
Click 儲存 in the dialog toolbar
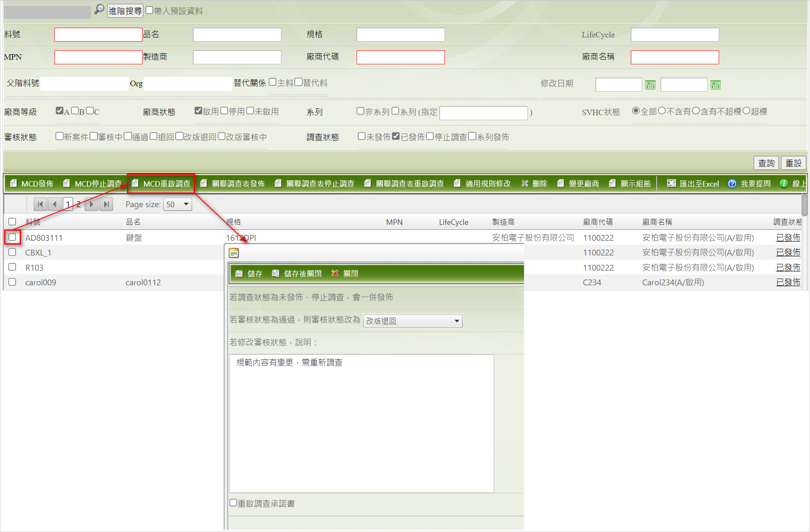[249, 274]
